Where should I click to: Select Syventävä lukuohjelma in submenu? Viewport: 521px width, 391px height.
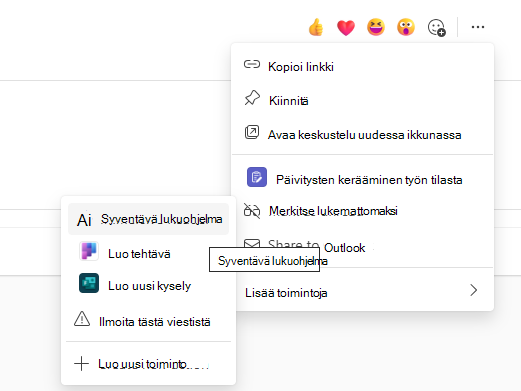click(148, 219)
